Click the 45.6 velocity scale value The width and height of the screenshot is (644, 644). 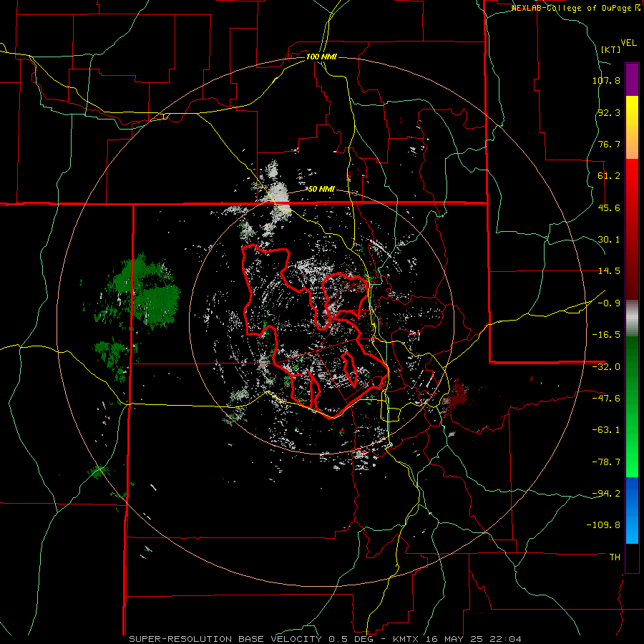(609, 208)
